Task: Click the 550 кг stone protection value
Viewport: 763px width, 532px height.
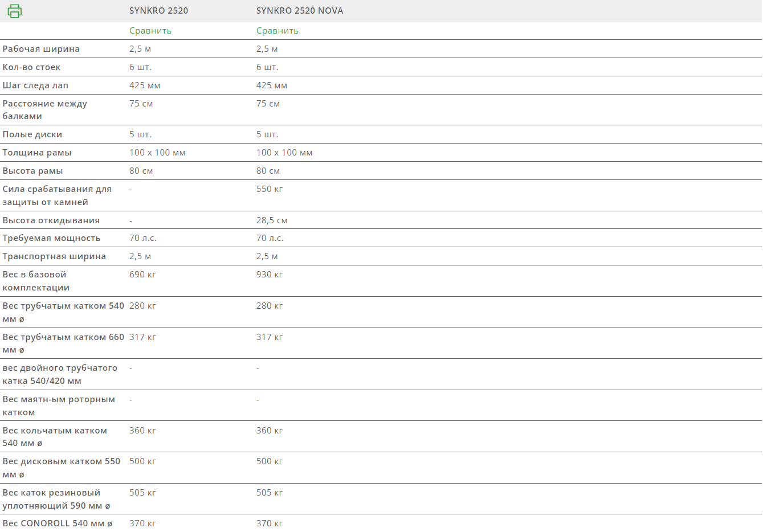Action: [x=270, y=189]
